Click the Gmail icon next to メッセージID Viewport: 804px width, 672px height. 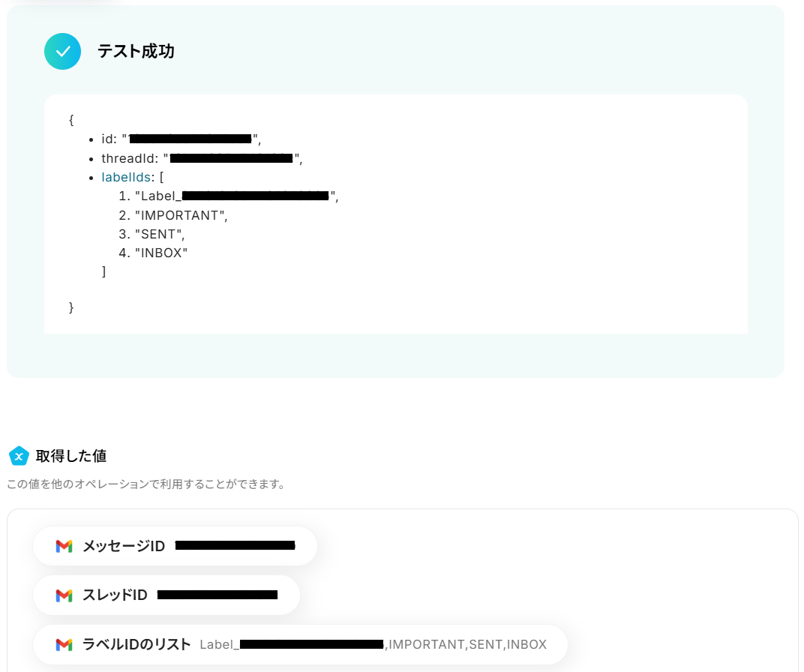[64, 547]
